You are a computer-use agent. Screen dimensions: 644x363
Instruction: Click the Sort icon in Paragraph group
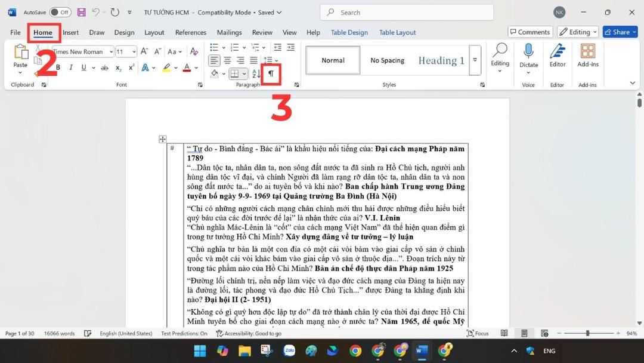click(256, 73)
